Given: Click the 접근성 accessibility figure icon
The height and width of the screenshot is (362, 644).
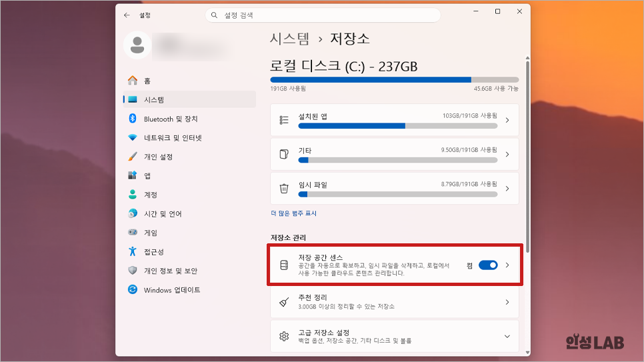Looking at the screenshot, I should (132, 251).
